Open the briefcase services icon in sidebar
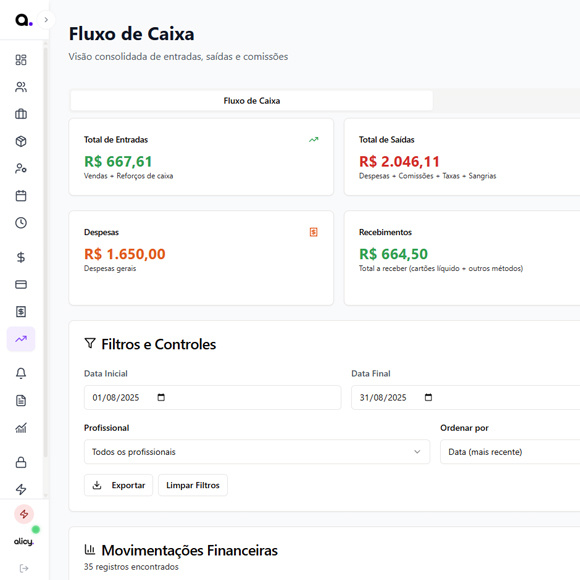580x580 pixels. (21, 114)
